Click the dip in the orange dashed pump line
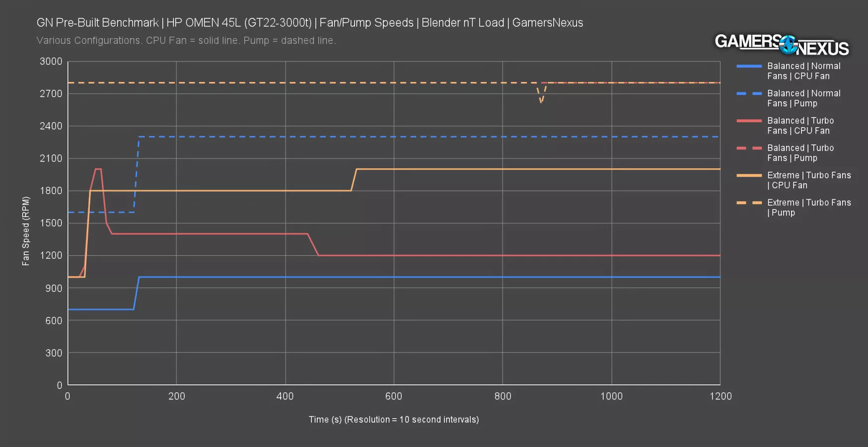Screen dimensions: 868x447 [541, 101]
